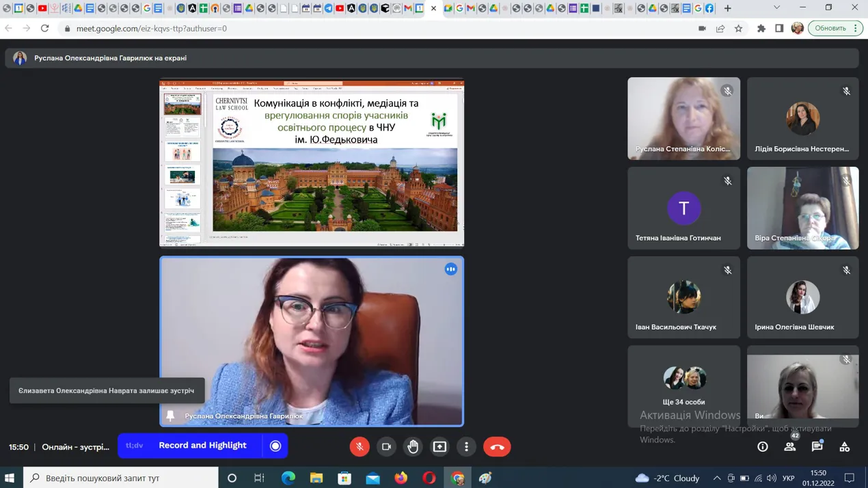Click 'Онлайн - зустрі...' meeting name text

point(75,447)
